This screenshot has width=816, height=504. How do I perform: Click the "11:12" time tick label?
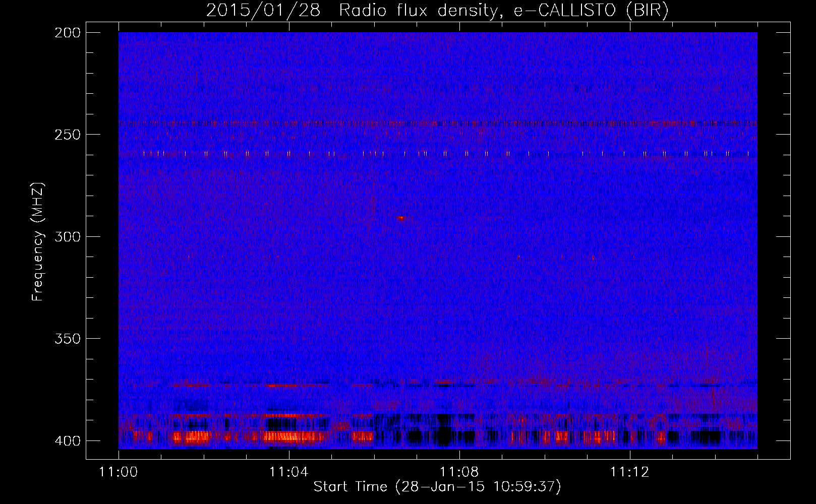[x=630, y=472]
